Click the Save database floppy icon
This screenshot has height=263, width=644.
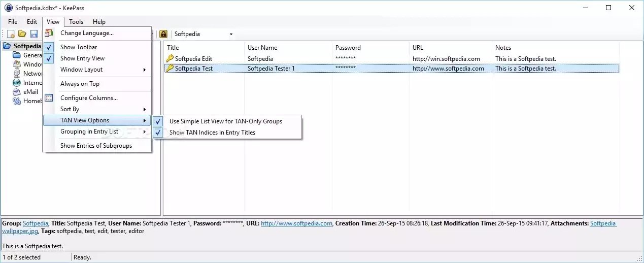tap(34, 34)
